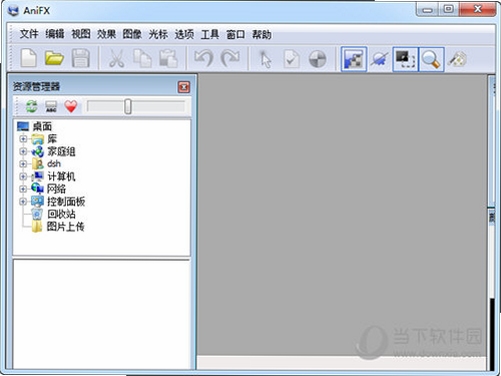Minimize the AniFX window
The height and width of the screenshot is (376, 501).
click(427, 9)
